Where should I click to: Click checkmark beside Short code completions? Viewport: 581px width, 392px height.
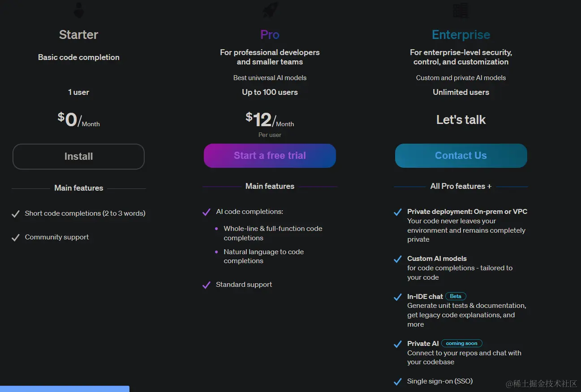(16, 214)
